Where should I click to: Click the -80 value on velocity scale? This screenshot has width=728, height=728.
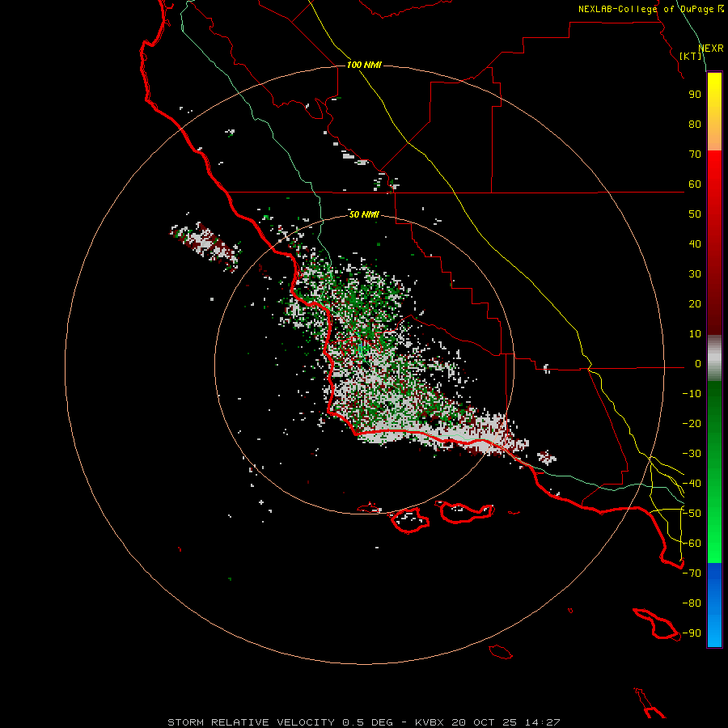point(692,603)
